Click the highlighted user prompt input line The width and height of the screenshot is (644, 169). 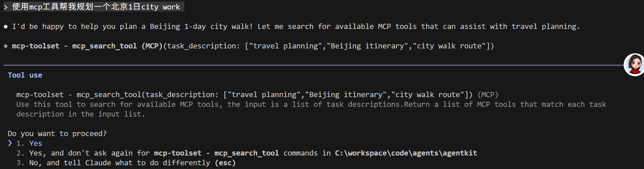[x=96, y=7]
